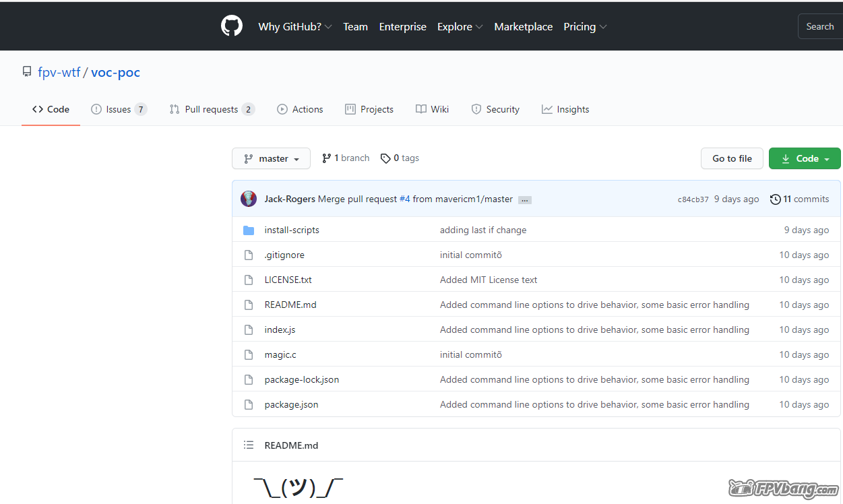Open the c84cb37 commit hash link
The height and width of the screenshot is (504, 843).
point(693,199)
